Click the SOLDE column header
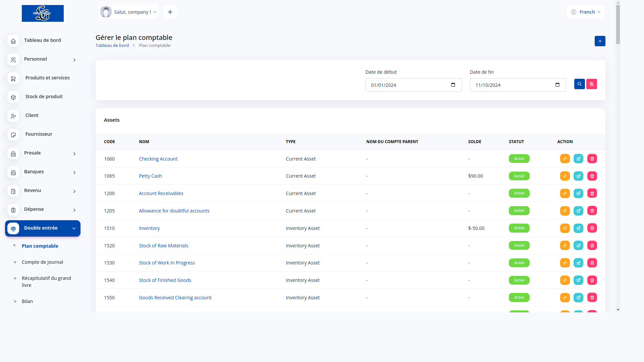Screen dimensions: 644x362 [x=475, y=142]
